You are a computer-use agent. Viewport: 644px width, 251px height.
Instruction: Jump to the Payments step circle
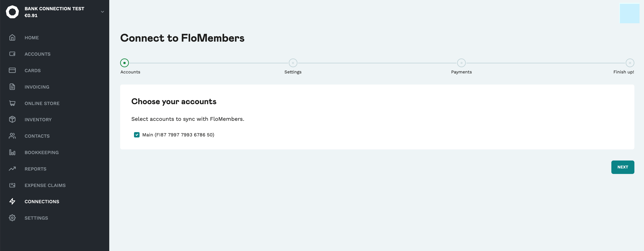pos(462,63)
